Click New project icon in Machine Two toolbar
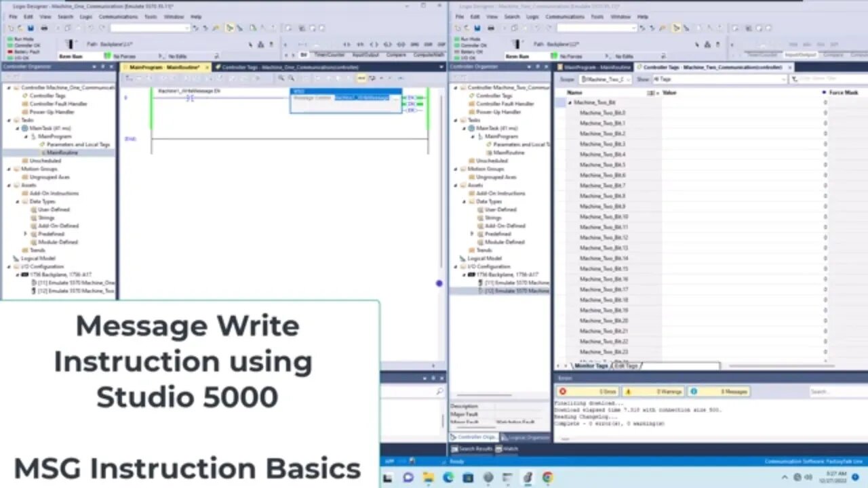Screen dimensions: 868x488 click(458, 28)
